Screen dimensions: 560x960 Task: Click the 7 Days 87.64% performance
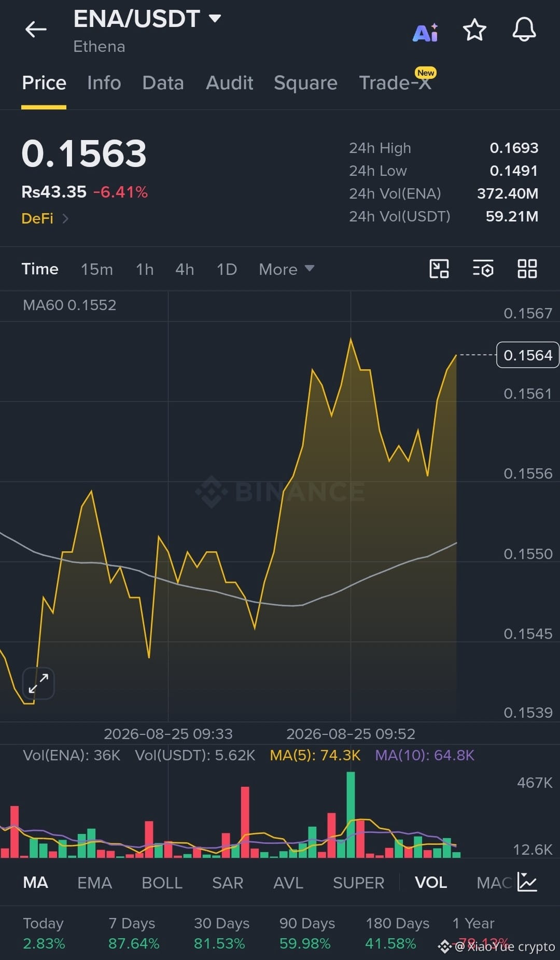pyautogui.click(x=134, y=933)
